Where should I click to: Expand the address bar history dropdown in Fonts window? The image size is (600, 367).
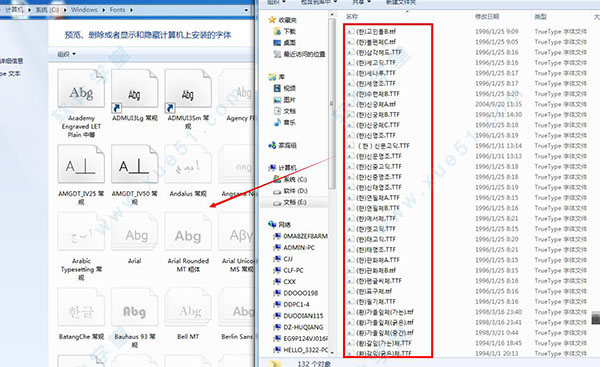coord(246,10)
